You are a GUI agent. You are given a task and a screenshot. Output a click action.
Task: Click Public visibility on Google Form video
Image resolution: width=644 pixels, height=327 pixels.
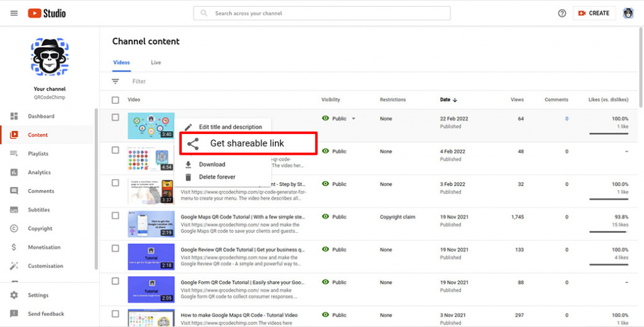[339, 282]
